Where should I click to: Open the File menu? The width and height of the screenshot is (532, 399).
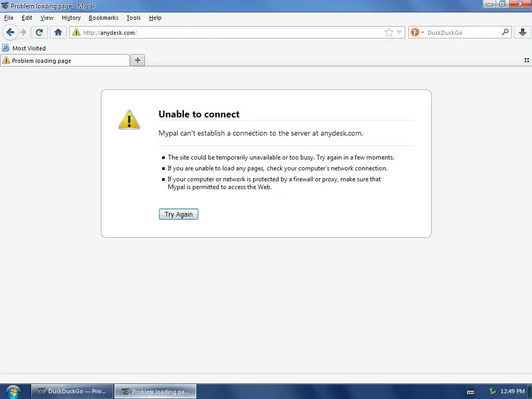click(x=9, y=18)
